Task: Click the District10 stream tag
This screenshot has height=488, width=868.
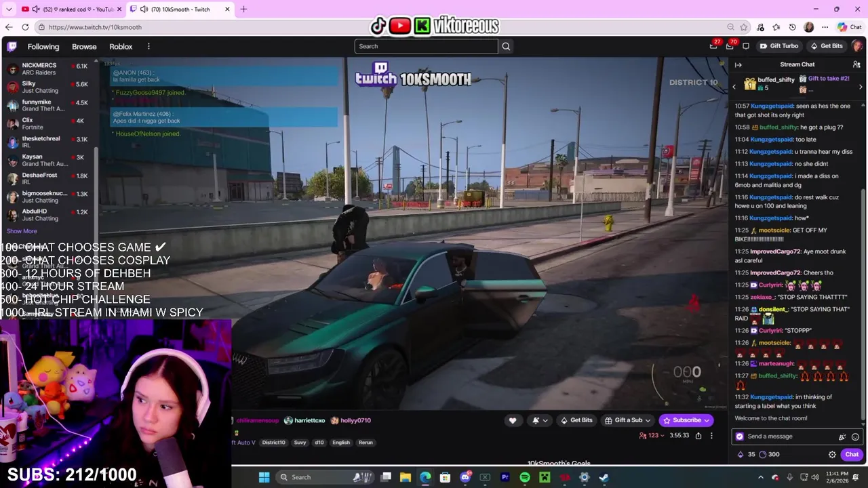Action: [x=273, y=443]
